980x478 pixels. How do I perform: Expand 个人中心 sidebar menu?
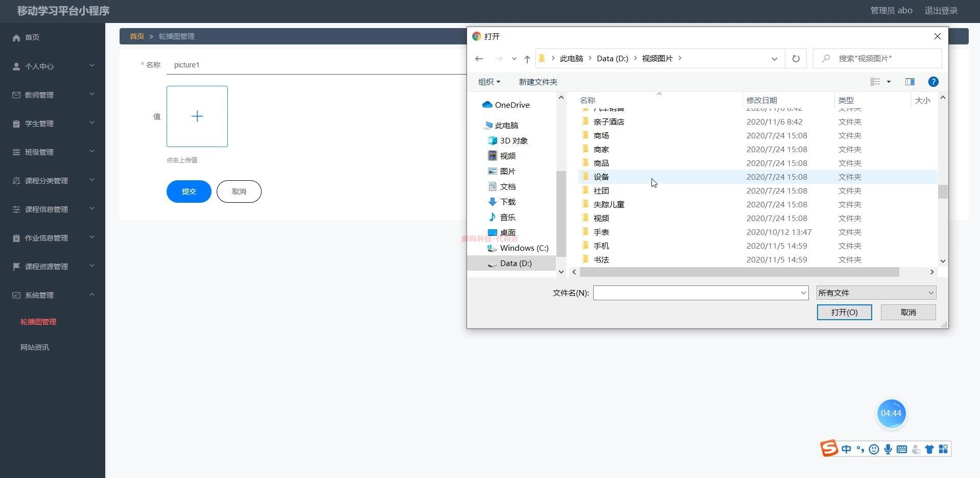(x=53, y=66)
